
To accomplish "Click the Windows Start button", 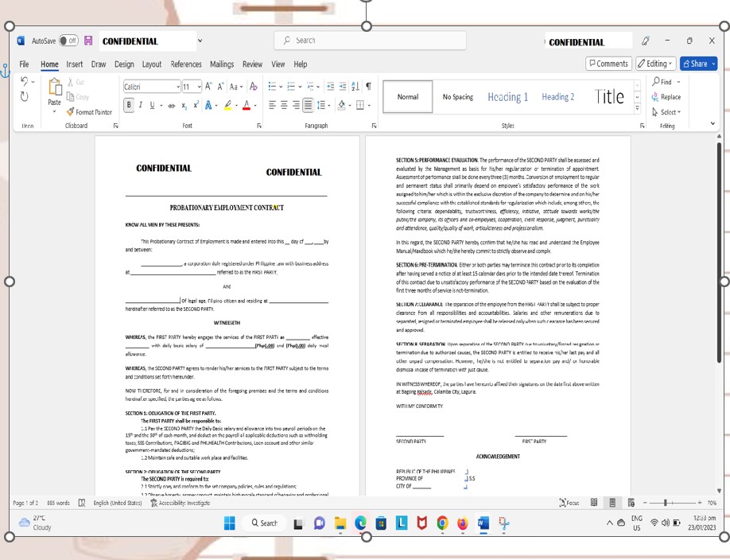I will [x=230, y=523].
